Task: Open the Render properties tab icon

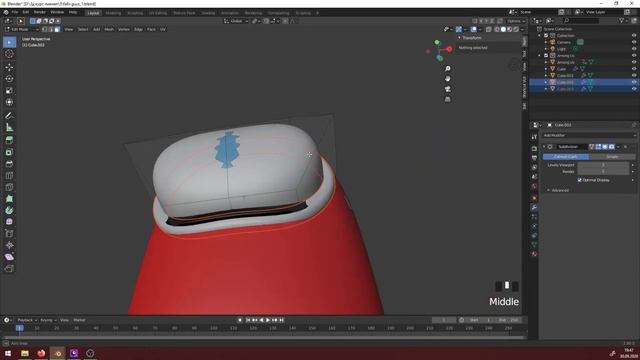Action: tap(534, 149)
